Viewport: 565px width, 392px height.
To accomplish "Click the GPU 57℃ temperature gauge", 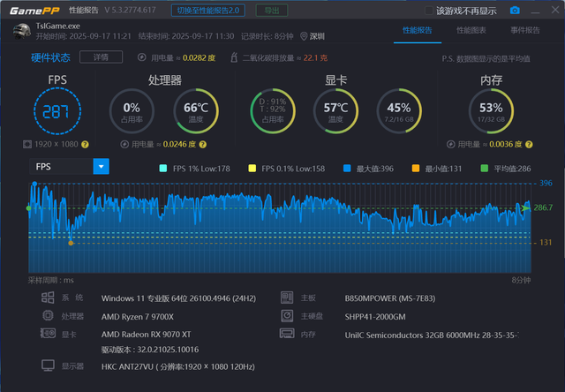I will pyautogui.click(x=335, y=111).
